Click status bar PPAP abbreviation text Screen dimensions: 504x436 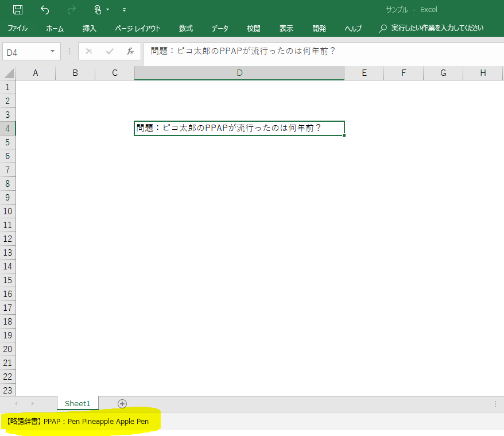77,421
